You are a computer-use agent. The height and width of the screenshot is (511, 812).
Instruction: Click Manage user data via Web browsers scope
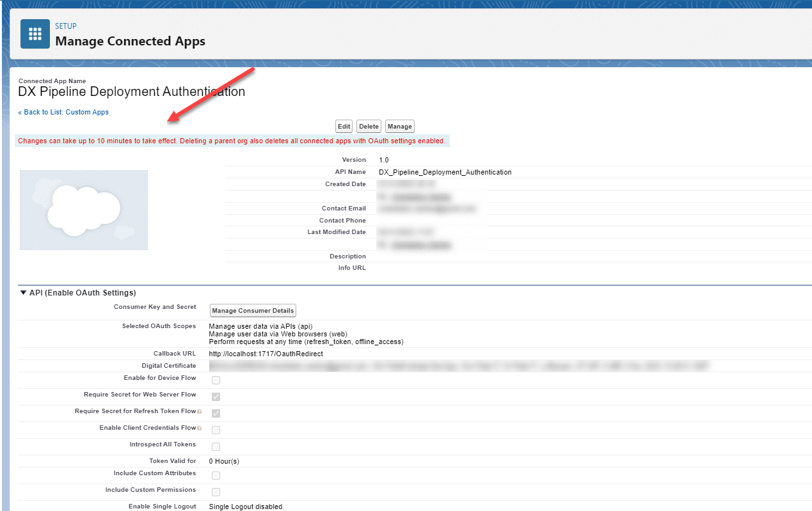[x=278, y=334]
